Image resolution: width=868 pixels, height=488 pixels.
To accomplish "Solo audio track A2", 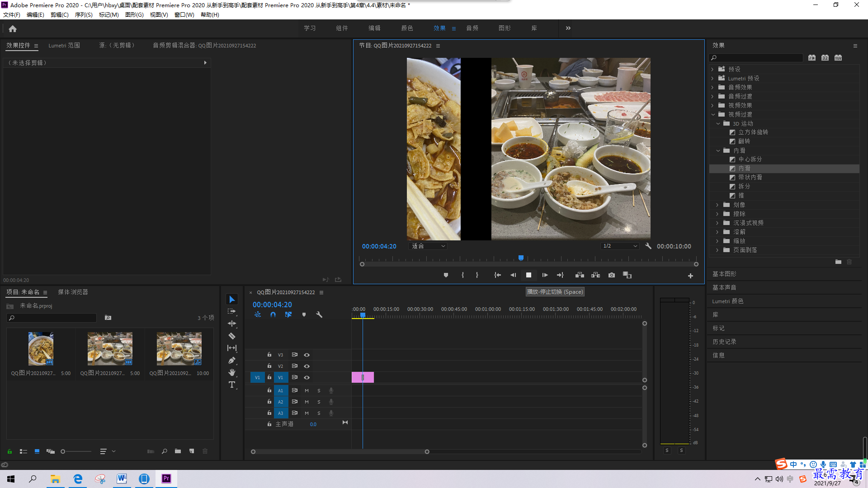I will (x=319, y=402).
